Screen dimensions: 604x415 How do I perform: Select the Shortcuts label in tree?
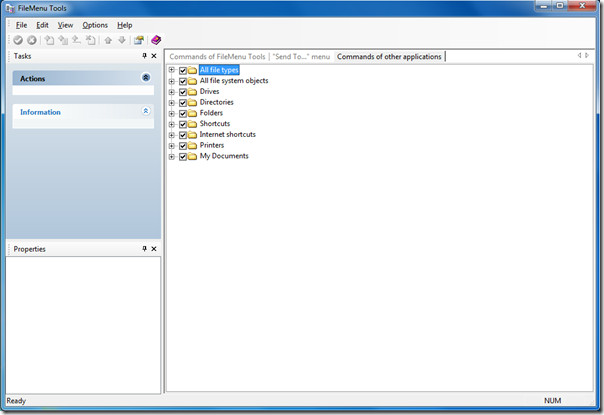coord(215,124)
